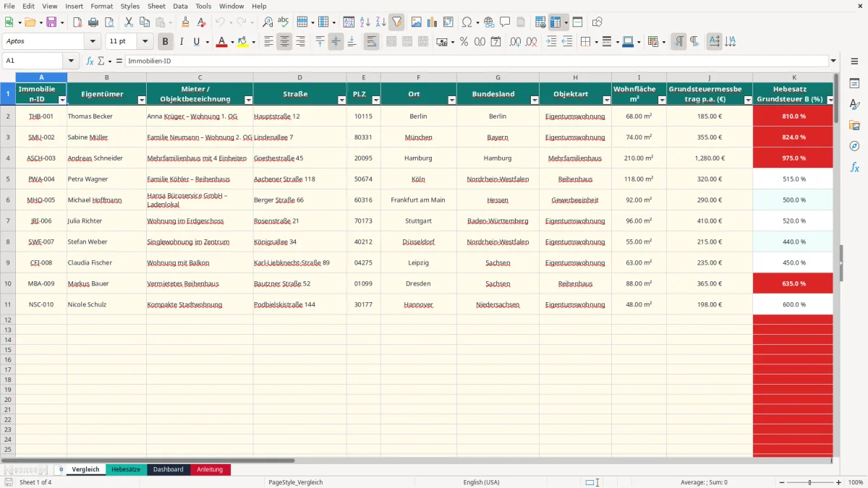Insert comment speech bubble icon

[x=505, y=22]
